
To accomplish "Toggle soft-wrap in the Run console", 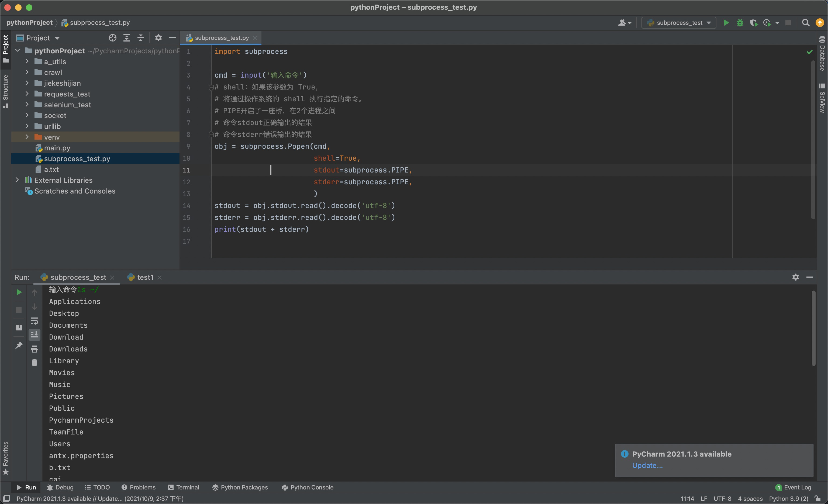I will (x=34, y=321).
